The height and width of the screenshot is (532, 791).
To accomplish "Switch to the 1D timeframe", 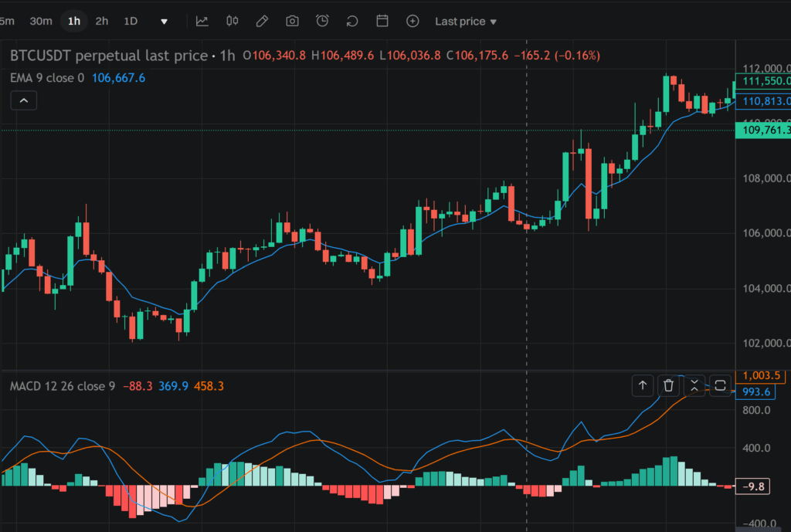I will pos(130,21).
